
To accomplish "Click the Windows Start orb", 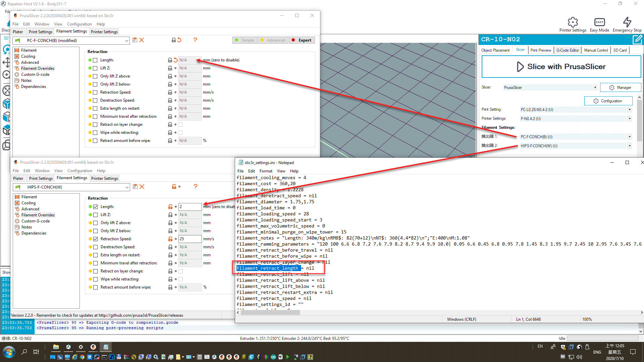I will click(9, 352).
